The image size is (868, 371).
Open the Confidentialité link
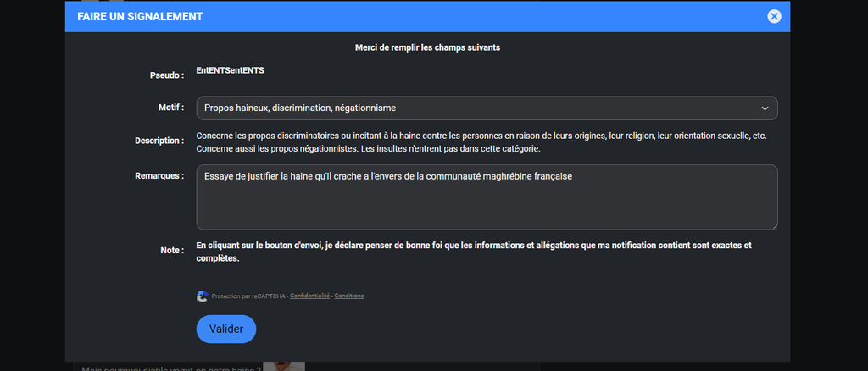310,296
